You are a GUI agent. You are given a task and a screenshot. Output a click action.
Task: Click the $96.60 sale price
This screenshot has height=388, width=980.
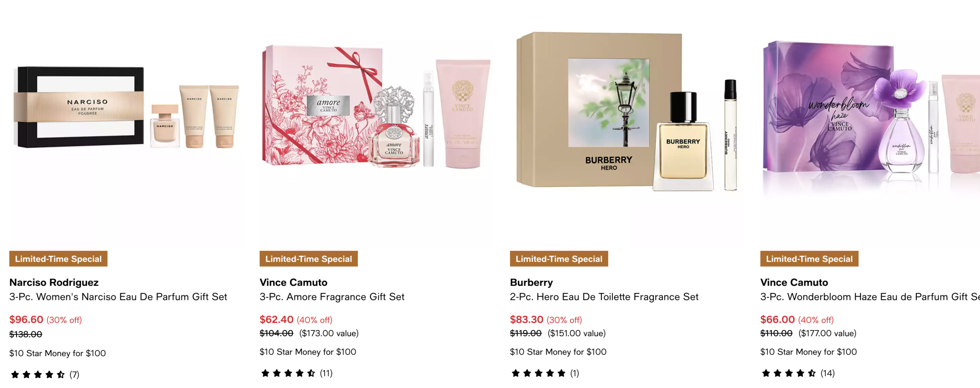click(26, 319)
